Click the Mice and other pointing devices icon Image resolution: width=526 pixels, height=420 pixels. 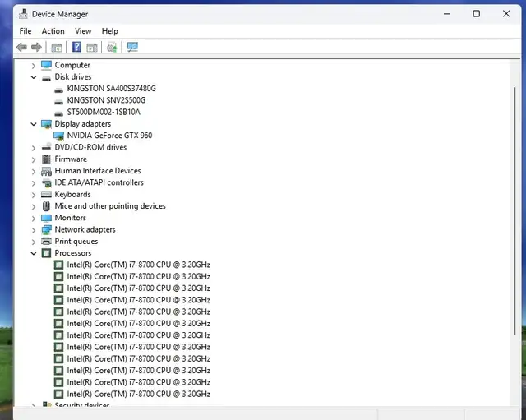pyautogui.click(x=46, y=206)
